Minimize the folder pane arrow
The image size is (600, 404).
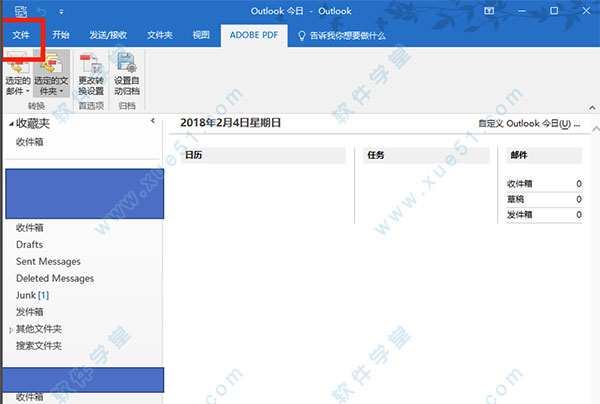coord(153,121)
